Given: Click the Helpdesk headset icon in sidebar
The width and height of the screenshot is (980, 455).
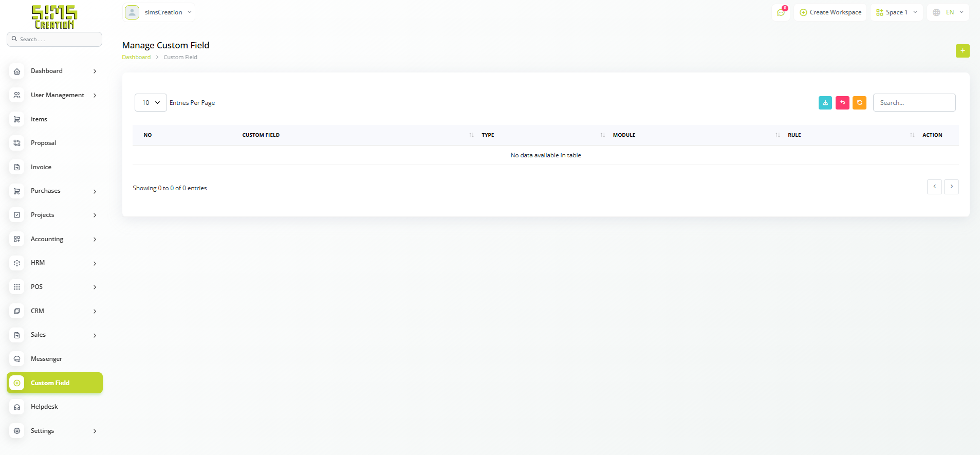Looking at the screenshot, I should point(17,407).
